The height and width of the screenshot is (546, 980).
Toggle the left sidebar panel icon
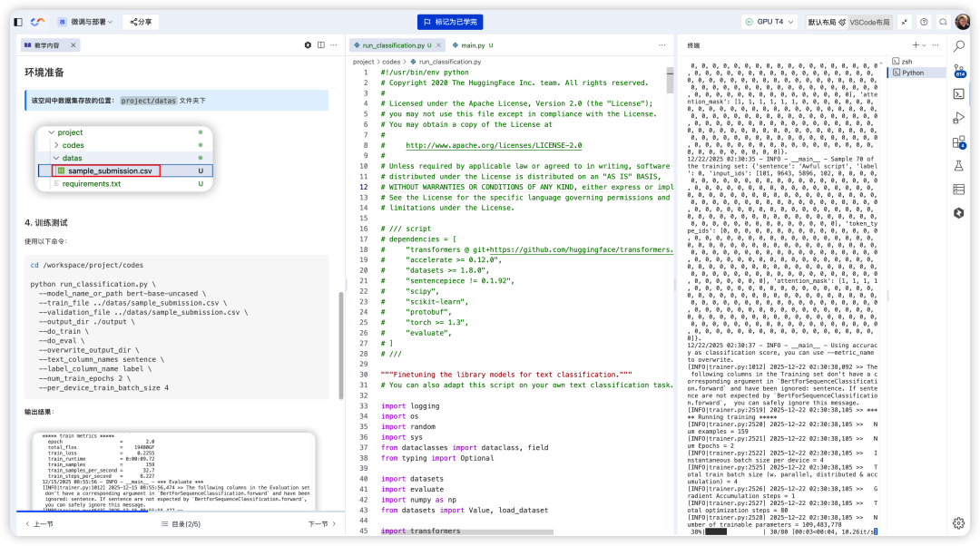tap(18, 22)
